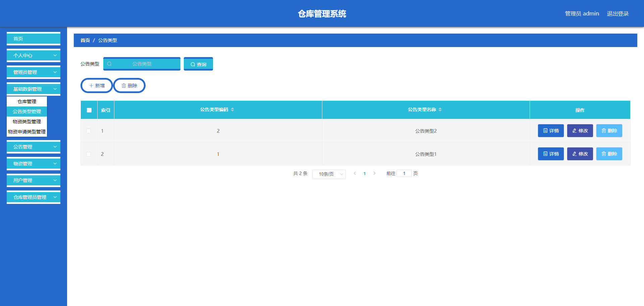Viewport: 644px width, 306px height.
Task: Expand the 物资管理 sidebar menu
Action: pos(34,164)
